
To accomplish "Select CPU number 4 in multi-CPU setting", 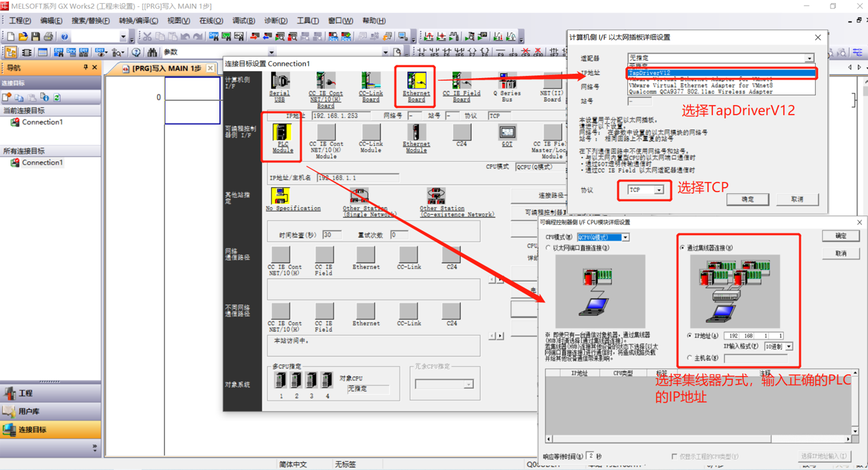I will (x=327, y=381).
